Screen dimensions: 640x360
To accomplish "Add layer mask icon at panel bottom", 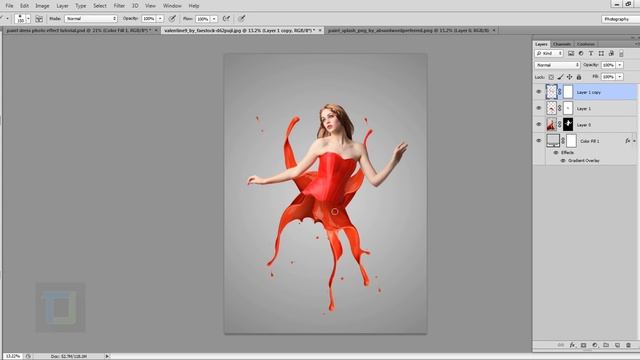I will tap(583, 345).
